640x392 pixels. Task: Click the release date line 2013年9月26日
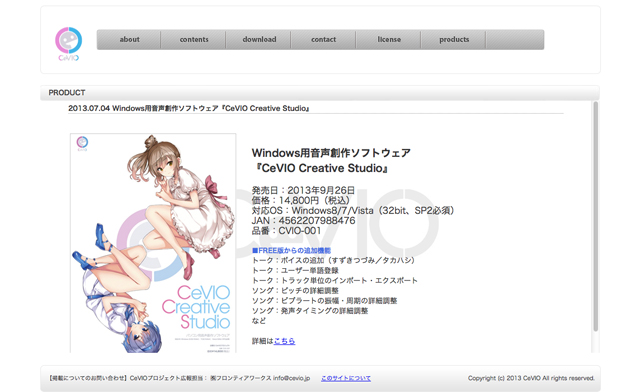tap(303, 190)
